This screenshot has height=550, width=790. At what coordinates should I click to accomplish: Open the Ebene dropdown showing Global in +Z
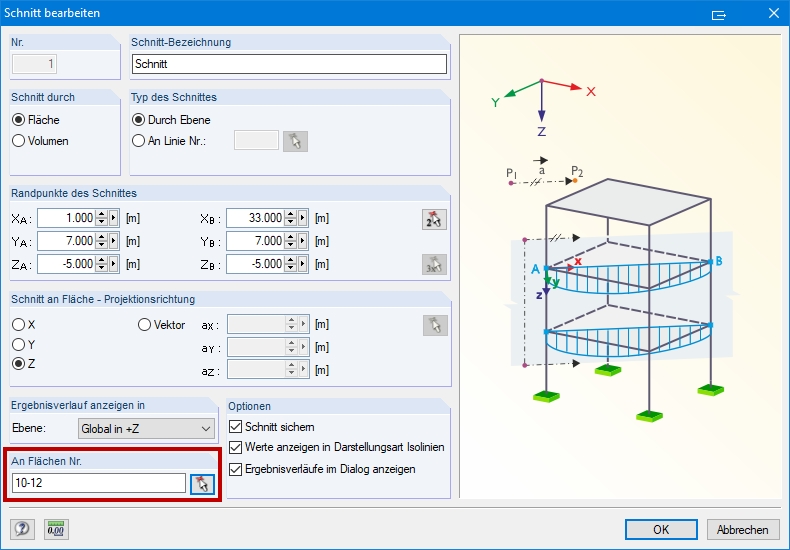click(146, 429)
